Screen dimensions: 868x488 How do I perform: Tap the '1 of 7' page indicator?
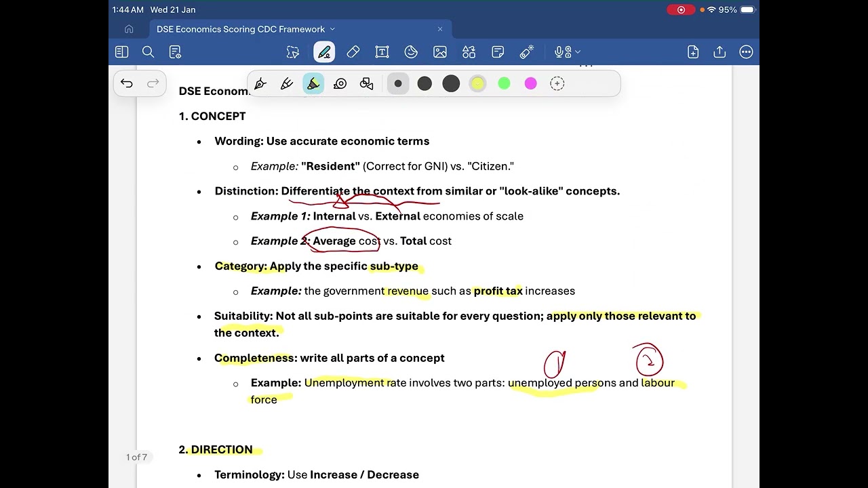click(136, 457)
